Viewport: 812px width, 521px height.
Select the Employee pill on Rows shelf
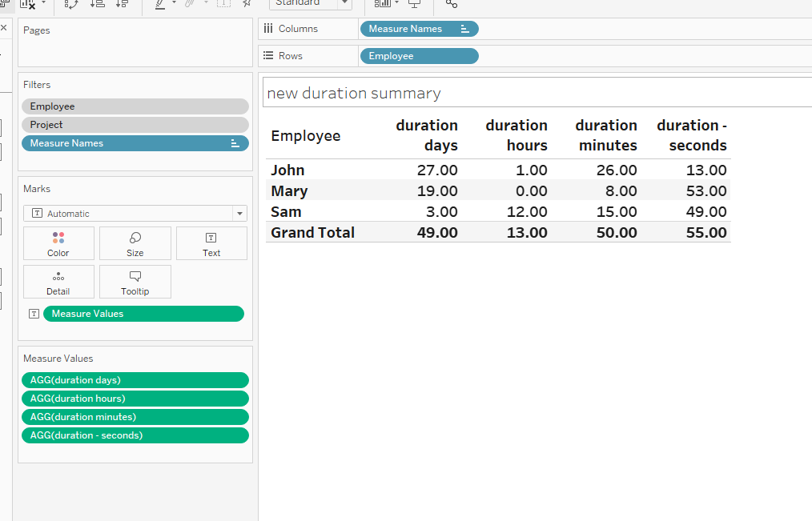pos(420,56)
